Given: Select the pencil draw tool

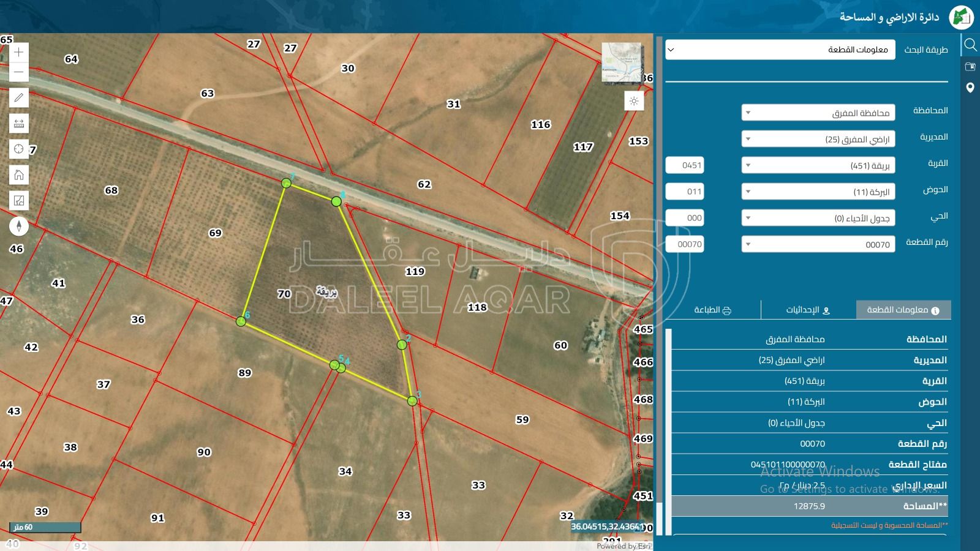Looking at the screenshot, I should click(19, 98).
